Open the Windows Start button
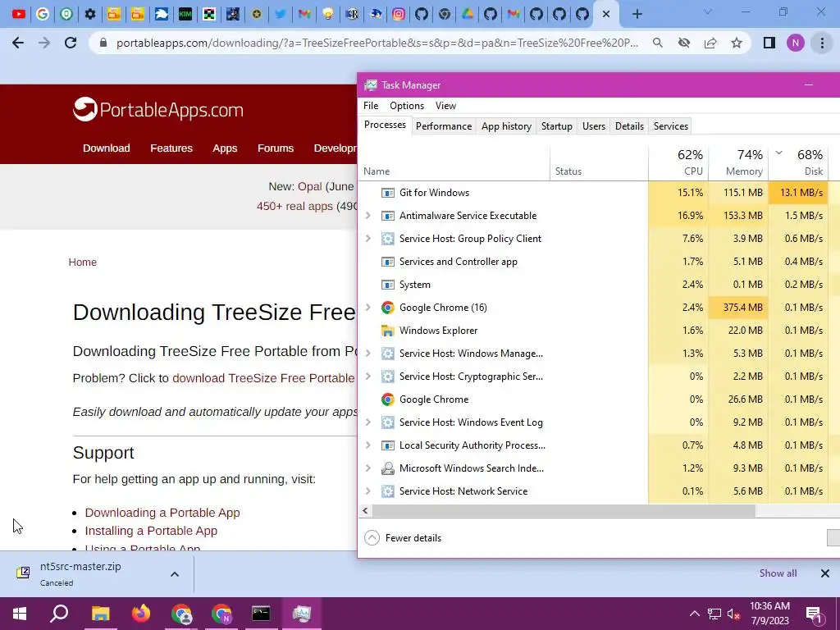 pyautogui.click(x=20, y=614)
